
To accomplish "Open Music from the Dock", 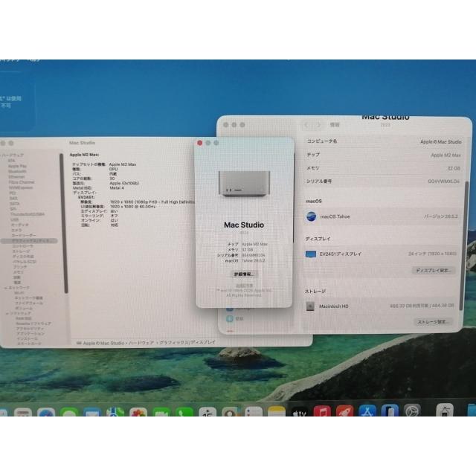I will point(322,411).
